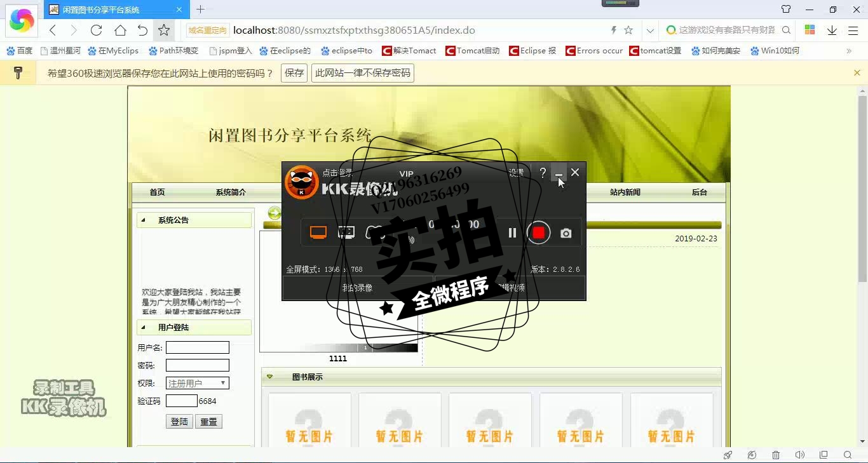Open the browser main menu
This screenshot has width=868, height=463.
coord(853,30)
